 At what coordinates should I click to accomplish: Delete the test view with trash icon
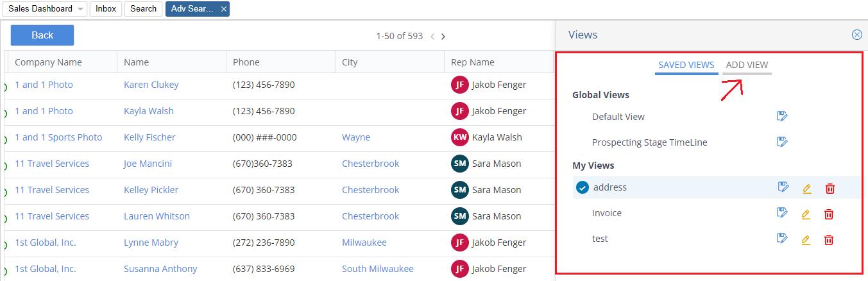point(829,240)
